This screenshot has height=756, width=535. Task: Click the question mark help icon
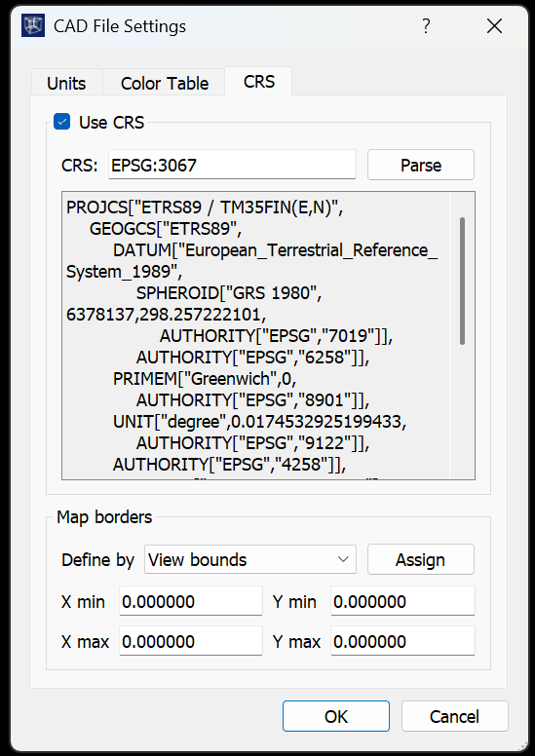426,26
